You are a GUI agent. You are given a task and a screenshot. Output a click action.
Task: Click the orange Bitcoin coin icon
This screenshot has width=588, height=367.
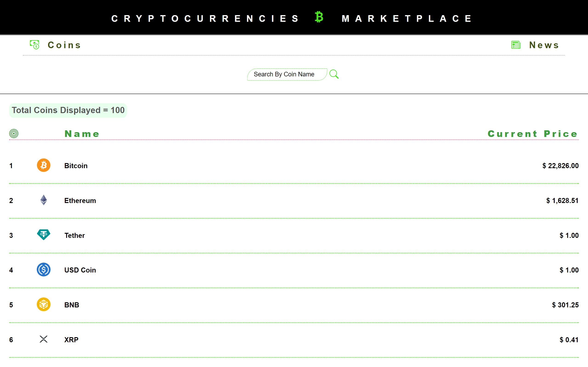[44, 165]
